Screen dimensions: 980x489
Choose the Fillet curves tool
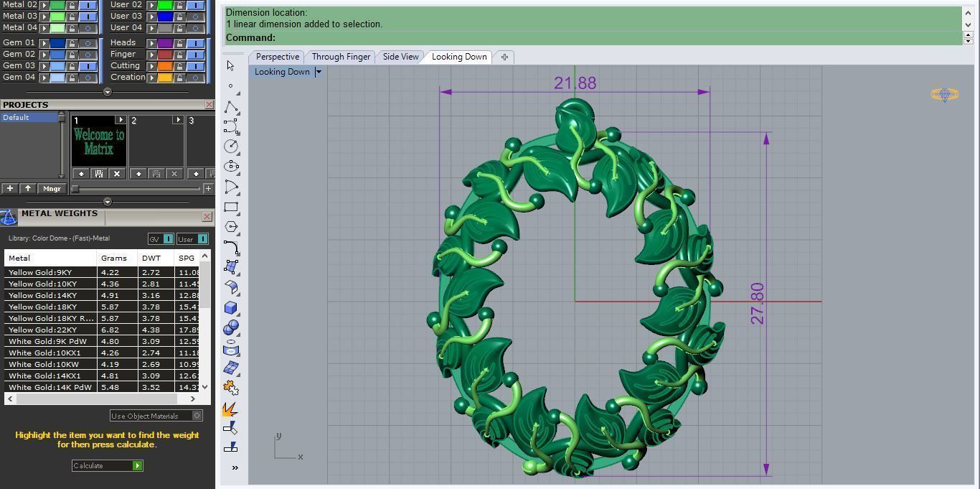tap(231, 248)
